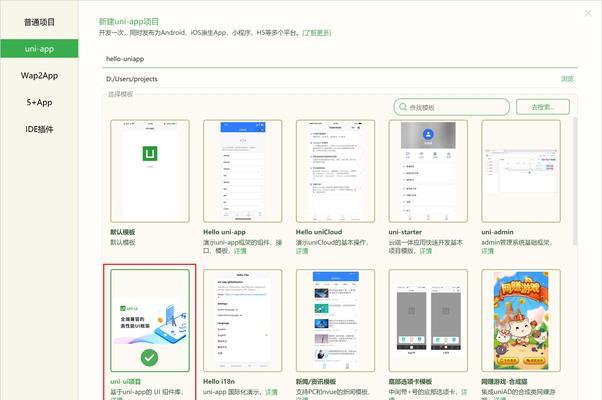
Task: Select the uni-app project type
Action: tap(39, 49)
